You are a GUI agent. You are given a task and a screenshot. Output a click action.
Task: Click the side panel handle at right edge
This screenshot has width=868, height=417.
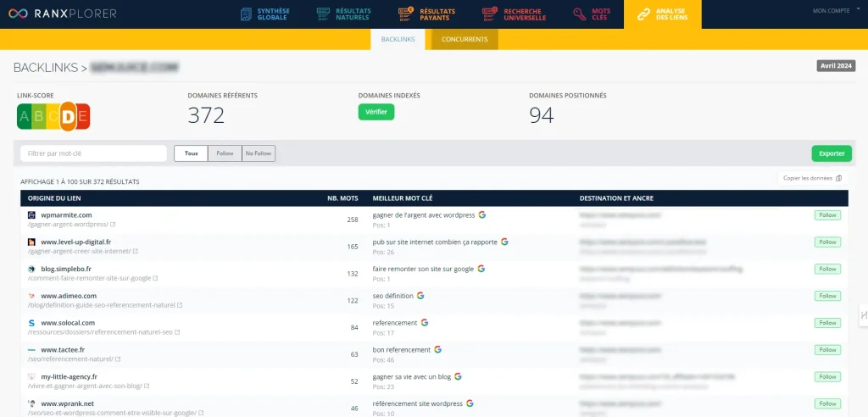pyautogui.click(x=864, y=315)
